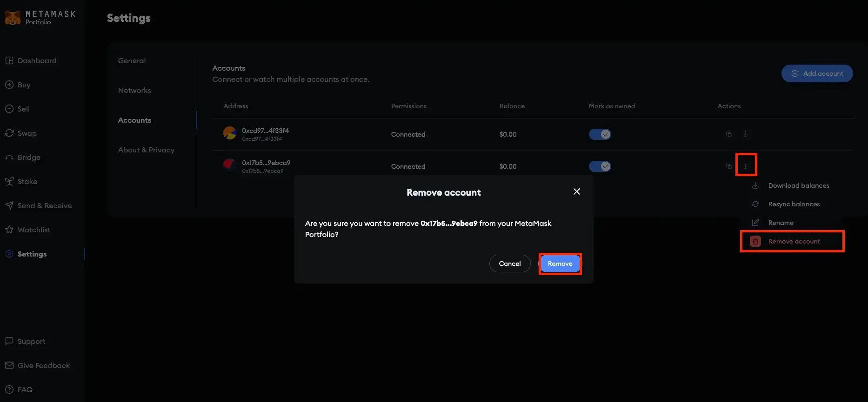
Task: Click the Give Feedback envelope icon
Action: pyautogui.click(x=9, y=365)
